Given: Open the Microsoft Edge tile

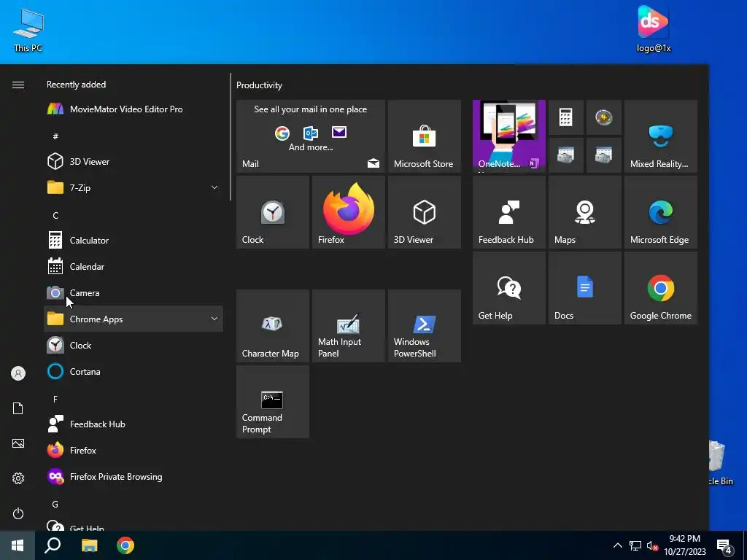Looking at the screenshot, I should pos(661,212).
